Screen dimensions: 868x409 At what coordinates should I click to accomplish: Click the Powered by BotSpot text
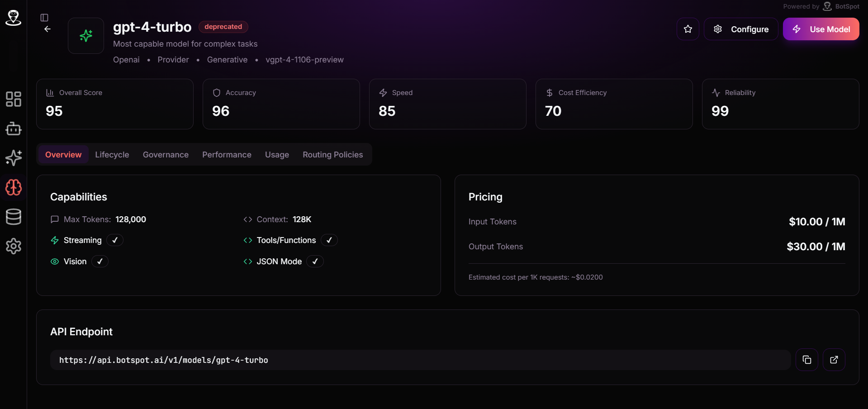821,6
